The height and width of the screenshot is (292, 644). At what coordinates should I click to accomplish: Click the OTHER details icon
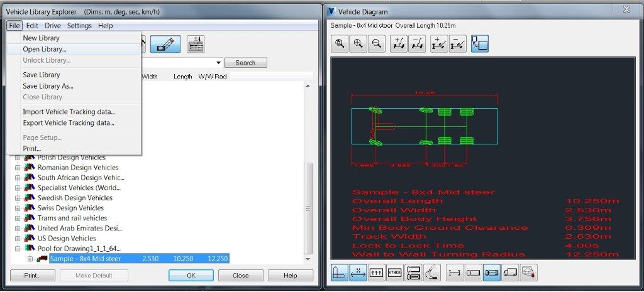click(x=395, y=273)
